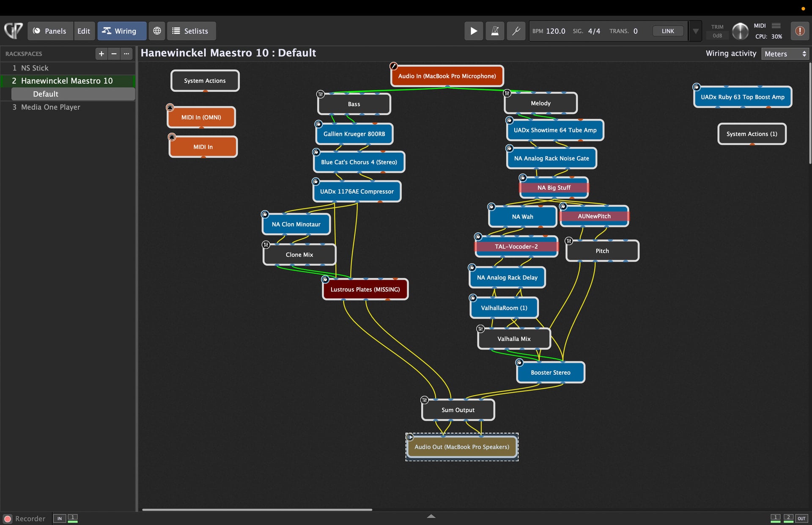The image size is (812, 525).
Task: Toggle the Recorder record button
Action: coord(8,519)
